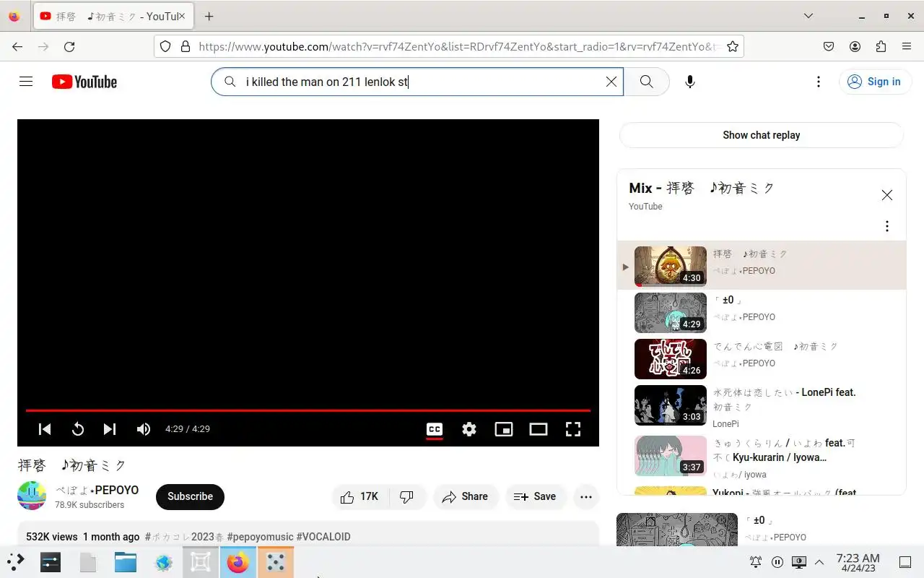Start voice search with microphone
Image resolution: width=924 pixels, height=578 pixels.
click(x=689, y=82)
